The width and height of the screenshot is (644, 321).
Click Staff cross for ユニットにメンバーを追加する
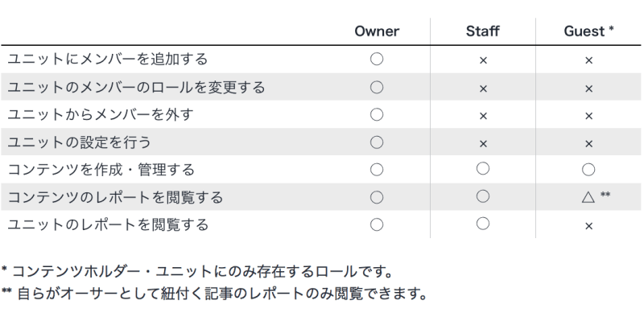(483, 60)
